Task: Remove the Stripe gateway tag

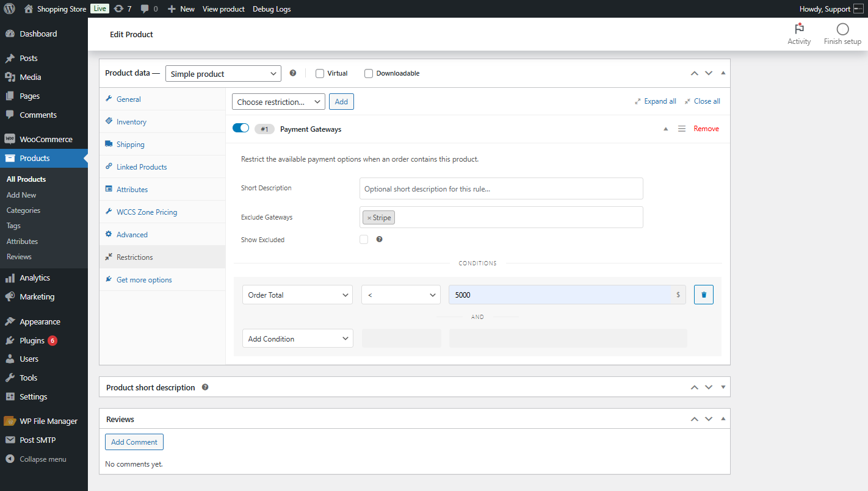Action: (369, 218)
